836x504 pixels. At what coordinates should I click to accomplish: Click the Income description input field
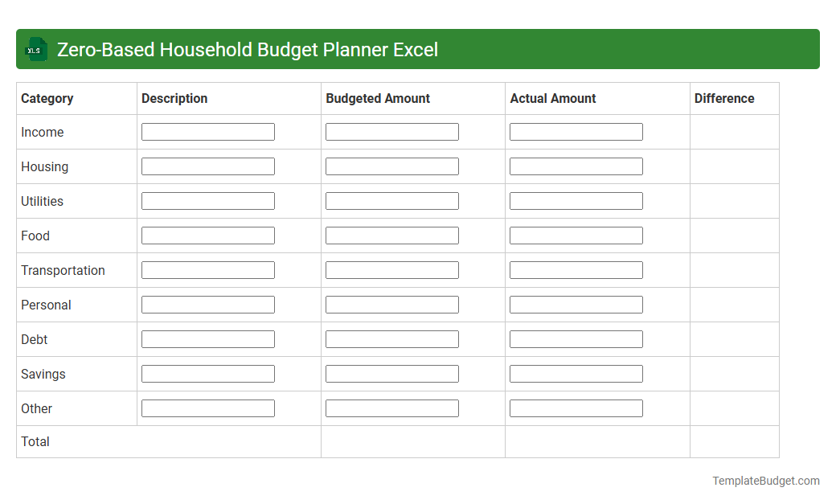coord(207,131)
